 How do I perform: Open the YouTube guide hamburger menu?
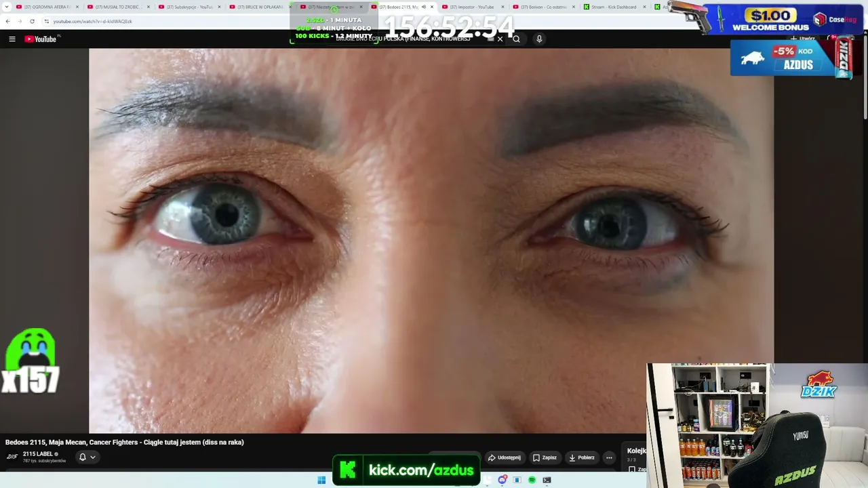(12, 39)
